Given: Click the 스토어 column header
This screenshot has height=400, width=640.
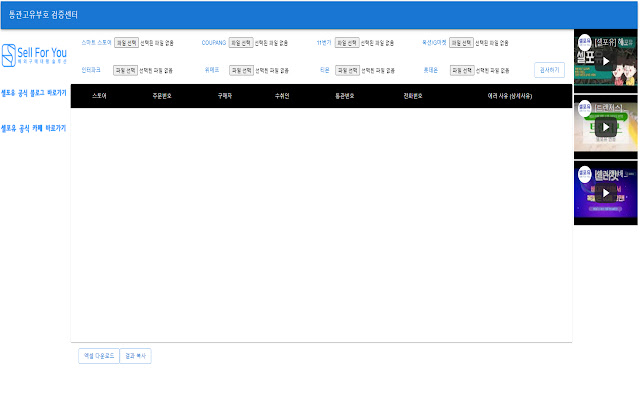Looking at the screenshot, I should click(99, 96).
